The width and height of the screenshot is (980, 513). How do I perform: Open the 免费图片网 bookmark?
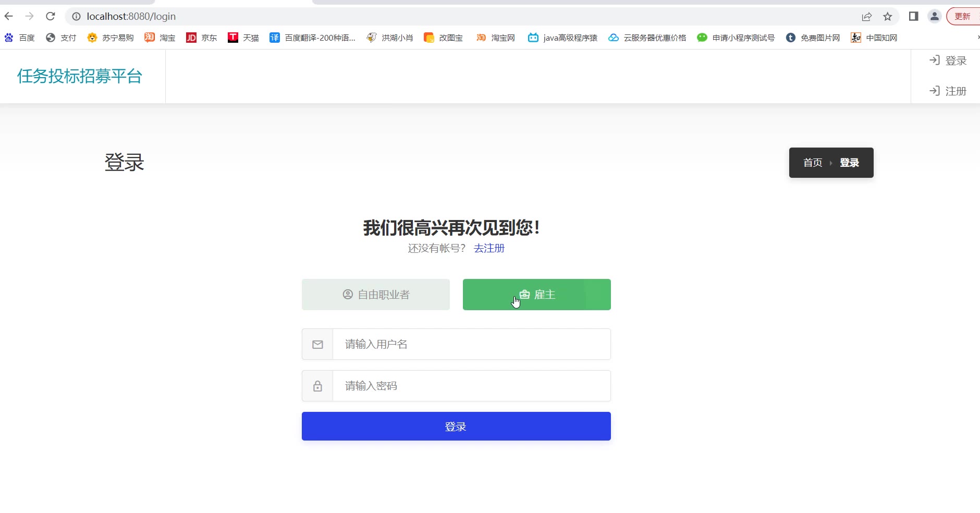(813, 38)
